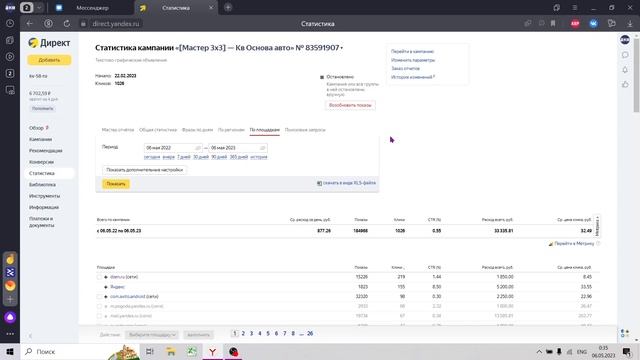The image size is (640, 360).
Task: Switch to the Фразы по дням tab
Action: coord(198,130)
